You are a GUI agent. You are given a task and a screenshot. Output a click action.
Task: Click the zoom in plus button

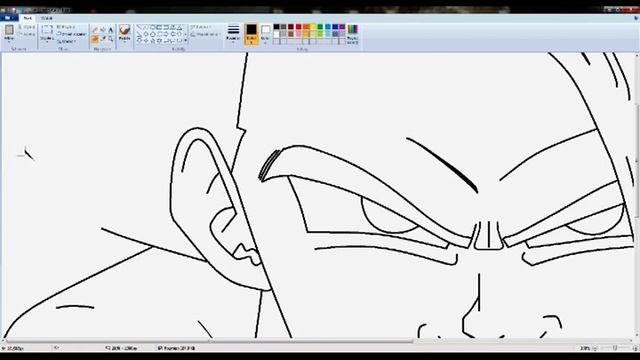[x=635, y=348]
